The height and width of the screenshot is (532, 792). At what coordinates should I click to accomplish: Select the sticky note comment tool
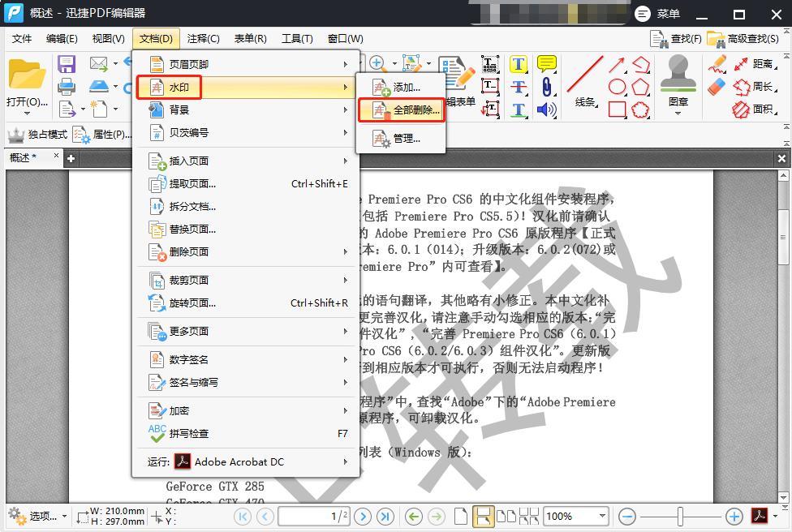546,64
